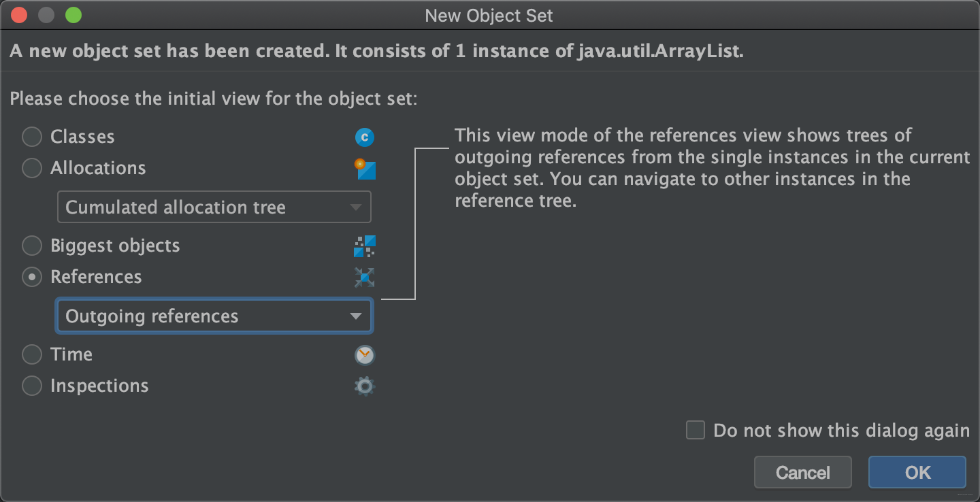980x502 pixels.
Task: Choose the Biggest objects radio option
Action: pos(32,246)
